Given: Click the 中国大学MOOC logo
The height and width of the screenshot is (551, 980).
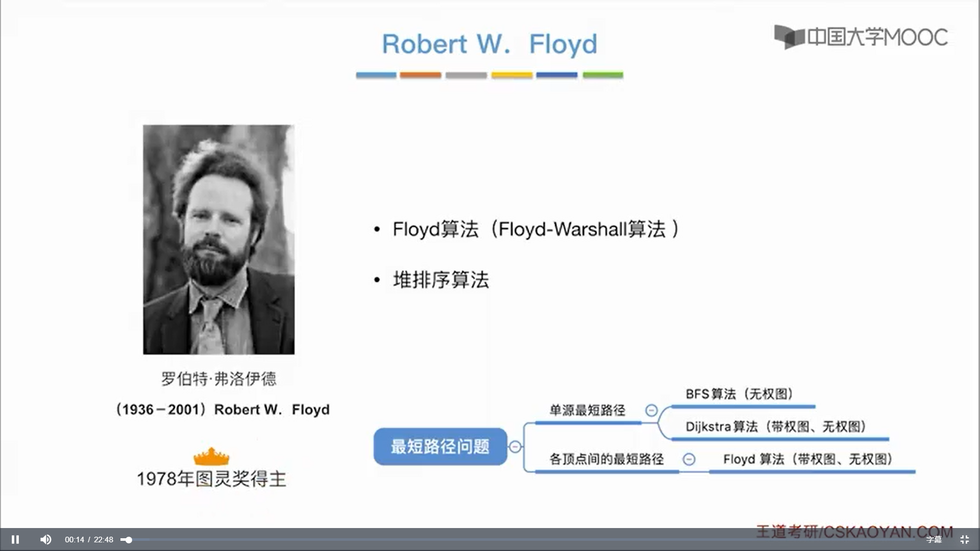Looking at the screenshot, I should click(x=861, y=37).
